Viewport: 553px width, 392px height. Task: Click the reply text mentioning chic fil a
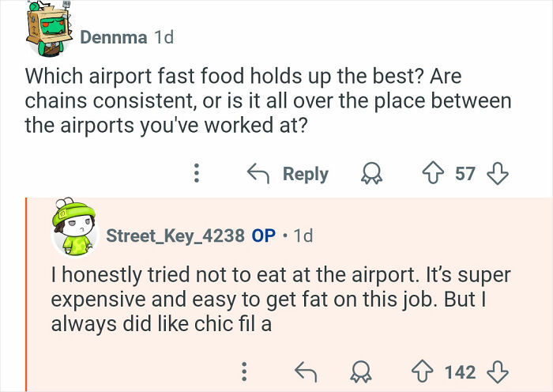280,300
